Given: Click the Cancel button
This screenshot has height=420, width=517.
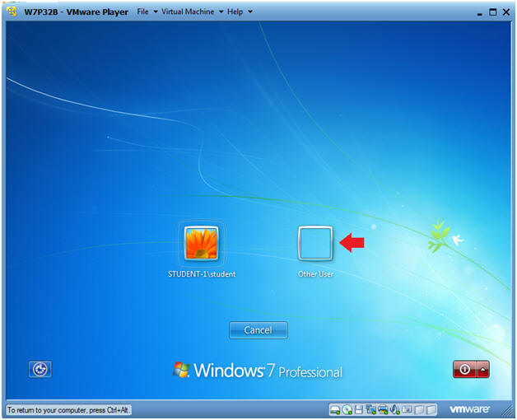Looking at the screenshot, I should click(x=258, y=330).
